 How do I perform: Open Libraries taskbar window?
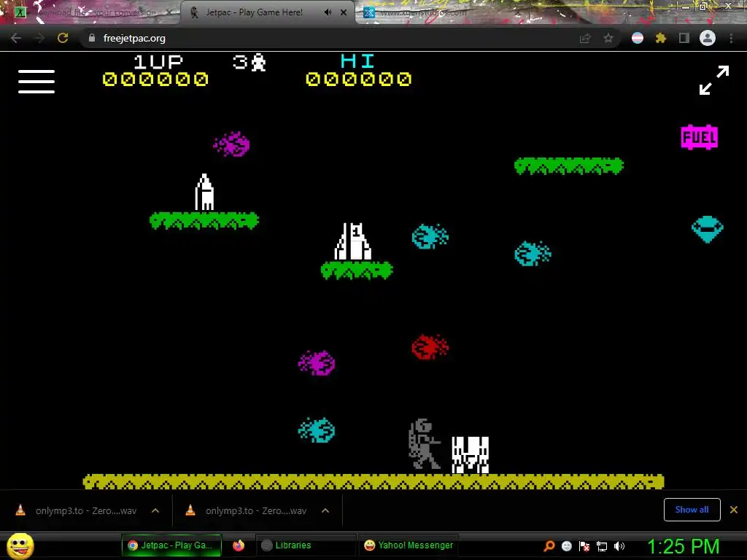[x=306, y=545]
